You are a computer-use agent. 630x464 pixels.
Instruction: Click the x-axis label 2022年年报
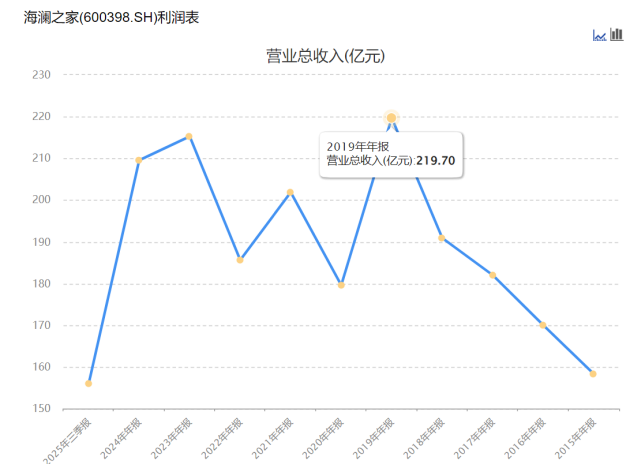pos(222,438)
